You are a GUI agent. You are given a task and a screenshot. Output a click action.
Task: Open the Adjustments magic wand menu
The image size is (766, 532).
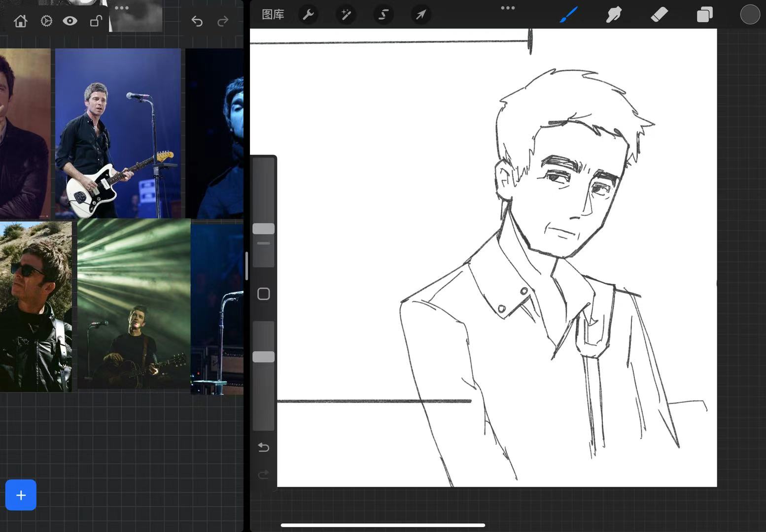(x=346, y=15)
